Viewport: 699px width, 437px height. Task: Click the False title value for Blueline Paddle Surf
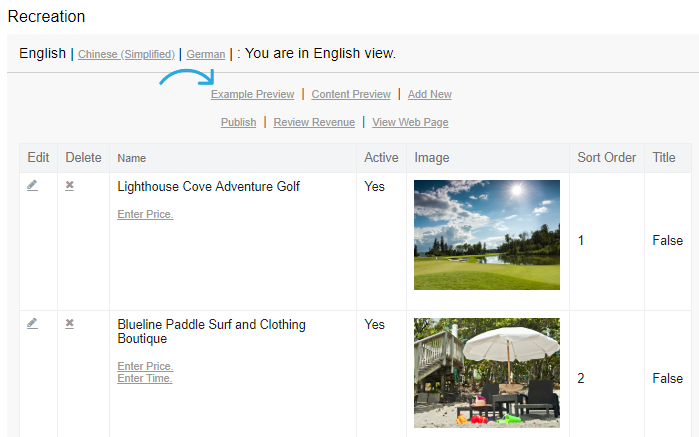(x=668, y=379)
